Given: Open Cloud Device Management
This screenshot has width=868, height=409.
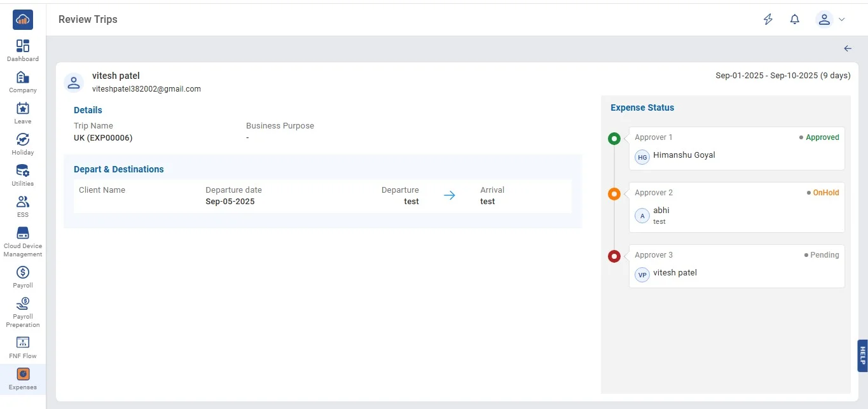Looking at the screenshot, I should point(23,233).
